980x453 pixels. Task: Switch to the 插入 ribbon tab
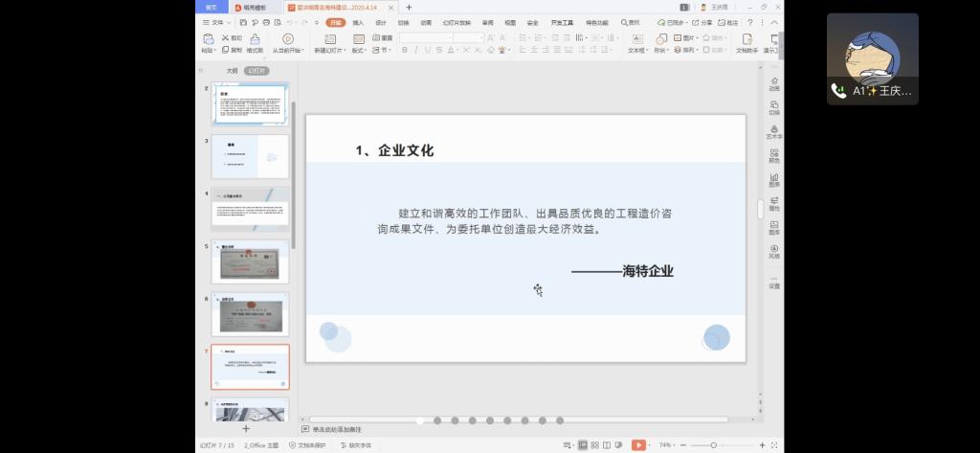tap(358, 22)
